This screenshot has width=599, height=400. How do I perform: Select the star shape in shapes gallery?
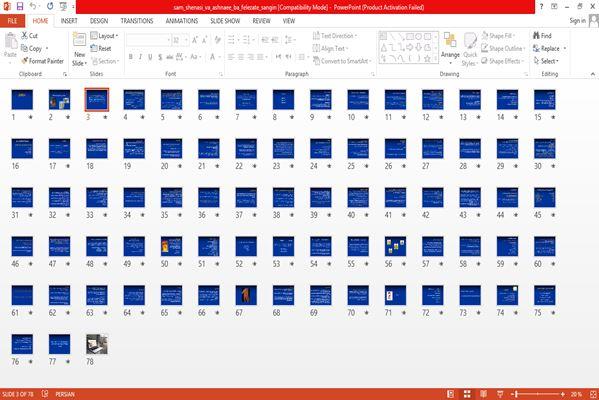[427, 58]
